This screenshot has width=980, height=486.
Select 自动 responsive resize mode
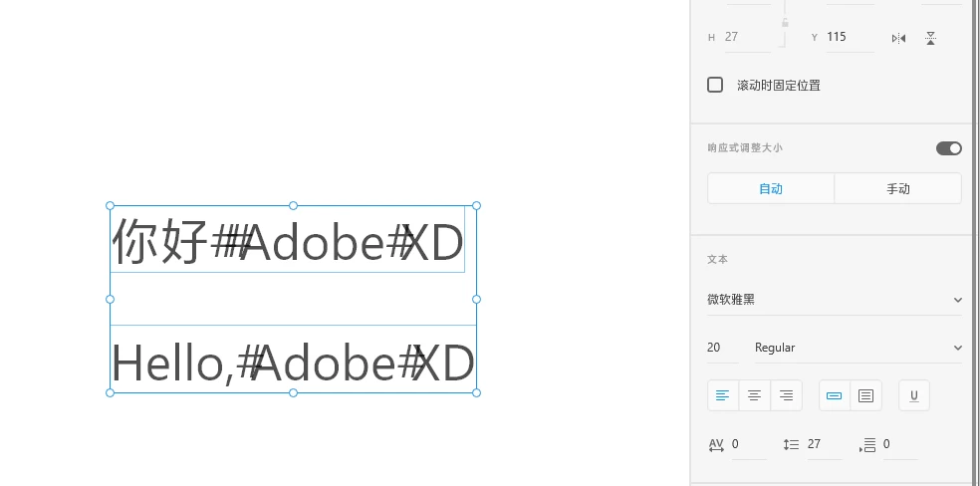tap(771, 188)
